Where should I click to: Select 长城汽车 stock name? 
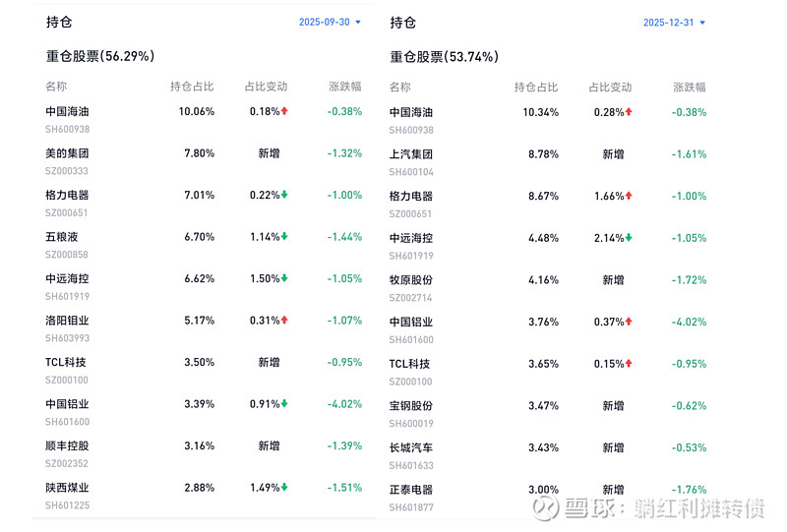tap(411, 447)
